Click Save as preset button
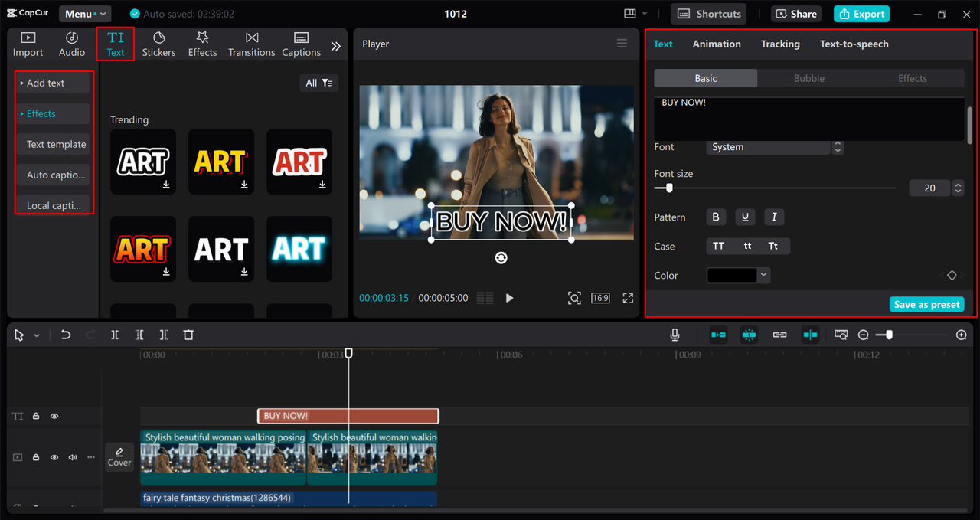Image resolution: width=980 pixels, height=520 pixels. 926,304
